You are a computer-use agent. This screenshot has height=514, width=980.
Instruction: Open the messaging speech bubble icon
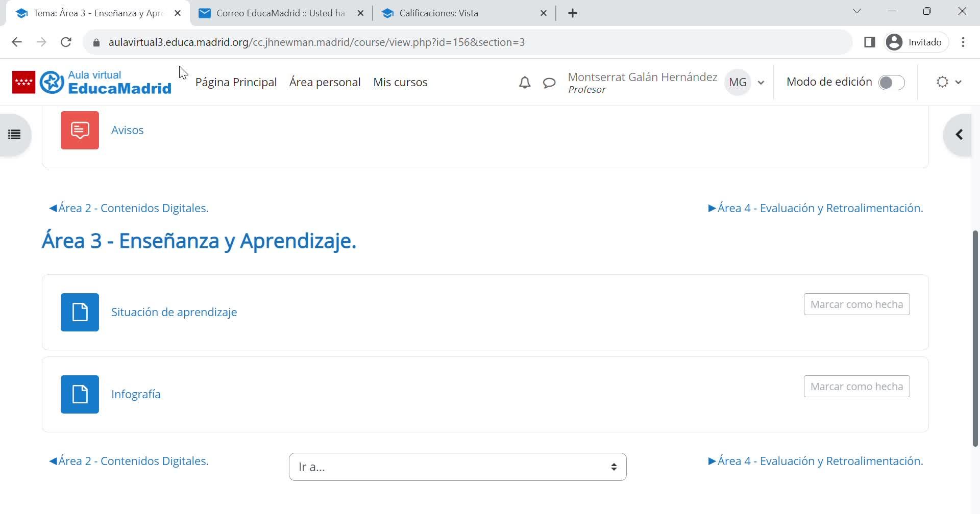tap(549, 83)
